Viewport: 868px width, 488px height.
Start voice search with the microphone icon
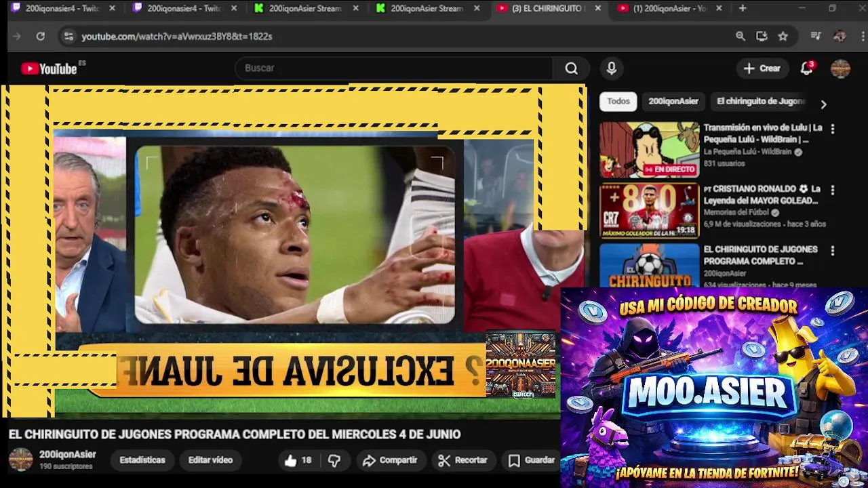pyautogui.click(x=612, y=68)
